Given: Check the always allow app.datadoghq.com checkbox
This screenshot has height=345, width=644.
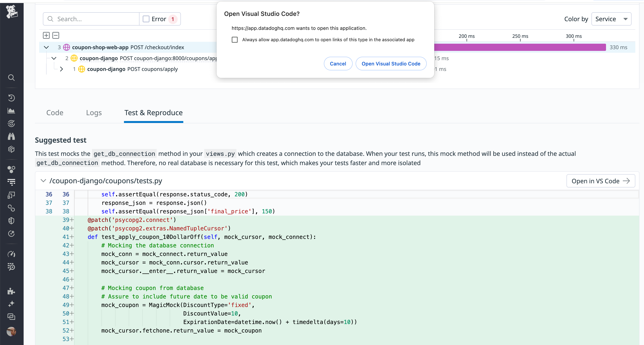Looking at the screenshot, I should 235,40.
